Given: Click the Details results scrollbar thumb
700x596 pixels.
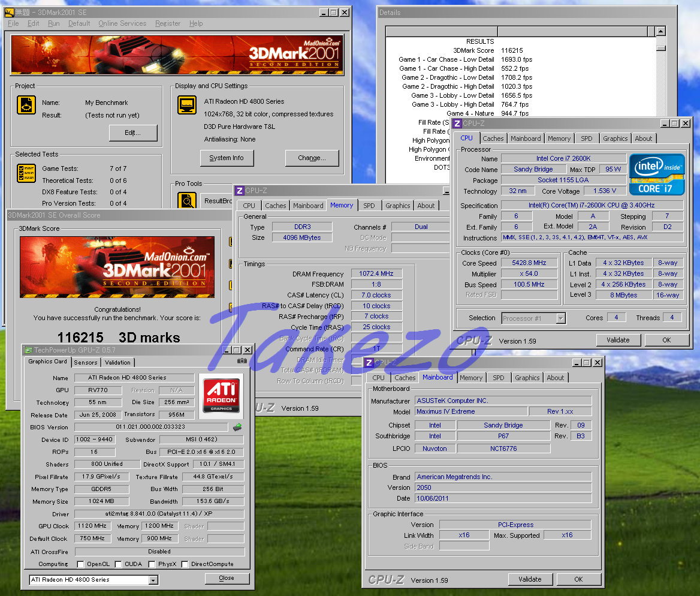Looking at the screenshot, I should click(x=661, y=48).
